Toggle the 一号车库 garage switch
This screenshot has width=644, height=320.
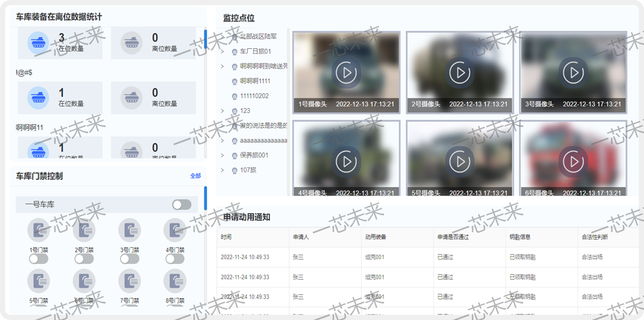(x=181, y=205)
